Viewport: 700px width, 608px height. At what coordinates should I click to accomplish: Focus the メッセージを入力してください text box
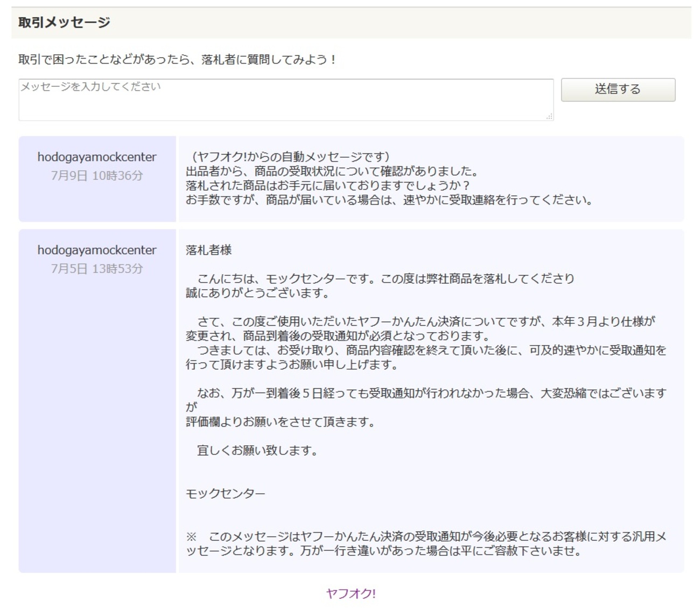pyautogui.click(x=286, y=100)
